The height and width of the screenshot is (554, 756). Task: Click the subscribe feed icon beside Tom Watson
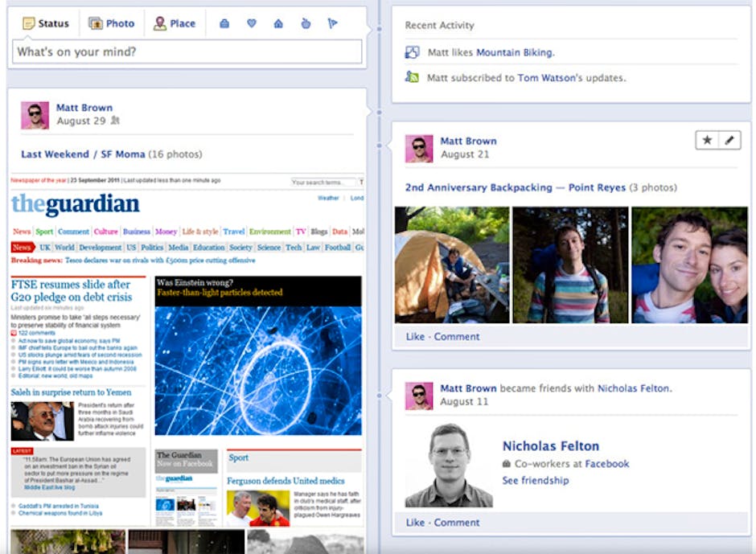pyautogui.click(x=412, y=78)
